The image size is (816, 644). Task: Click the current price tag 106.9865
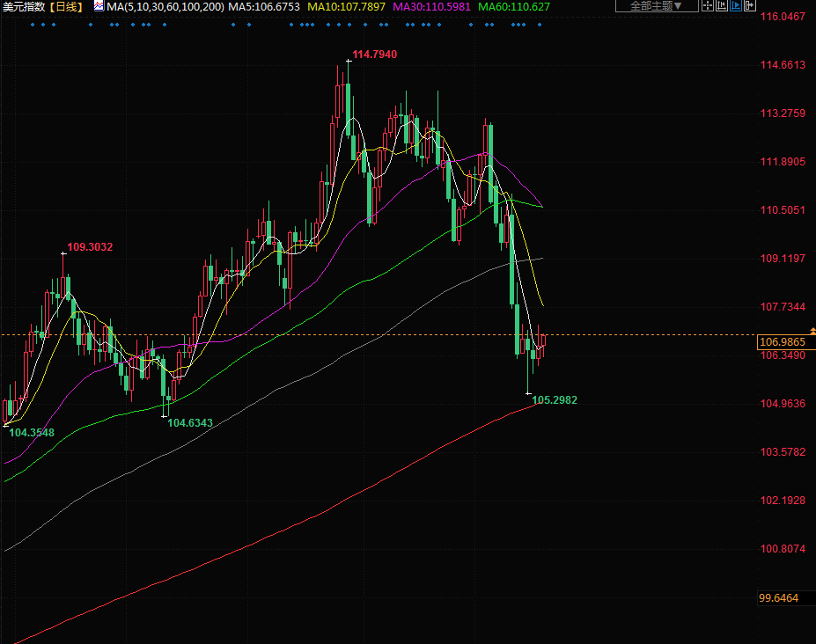pos(782,341)
